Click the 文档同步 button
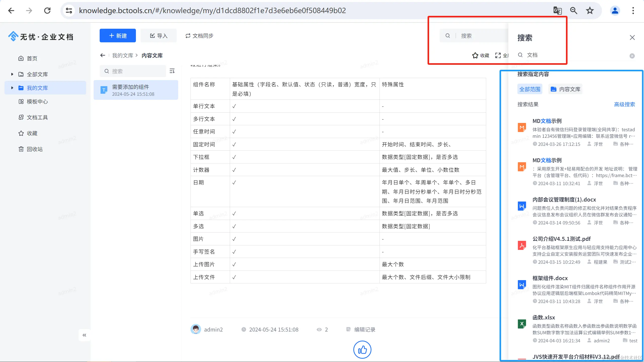Screen dimensions: 644x362 click(x=199, y=36)
